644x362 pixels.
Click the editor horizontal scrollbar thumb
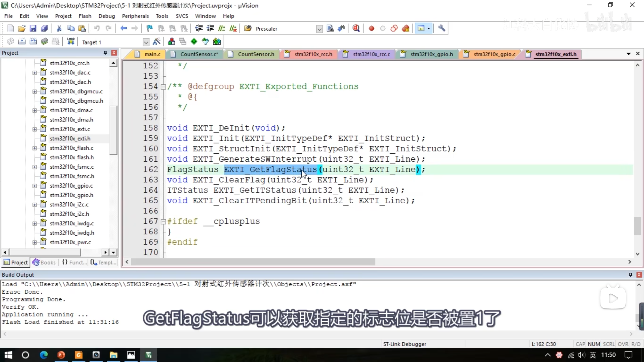point(253,262)
